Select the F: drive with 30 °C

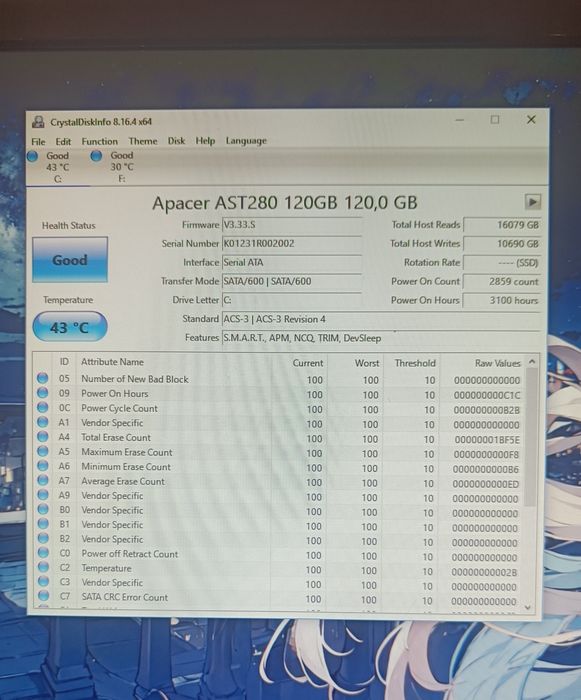tap(113, 167)
